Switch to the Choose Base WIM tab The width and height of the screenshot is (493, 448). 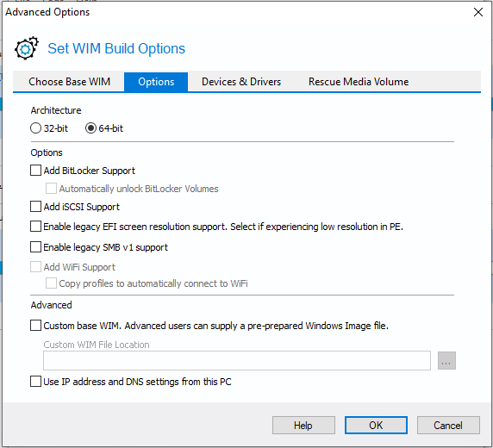coord(69,82)
